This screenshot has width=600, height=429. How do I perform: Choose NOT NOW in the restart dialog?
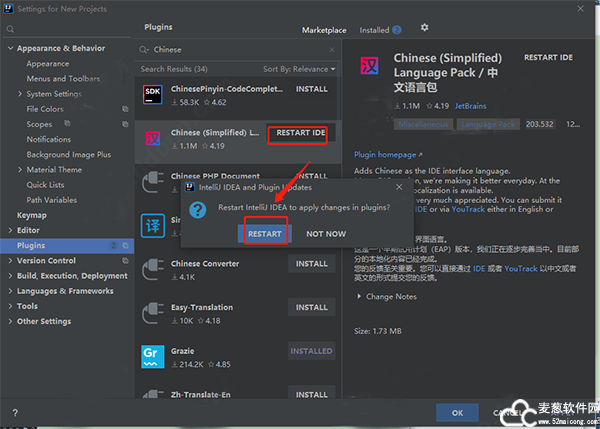[326, 233]
